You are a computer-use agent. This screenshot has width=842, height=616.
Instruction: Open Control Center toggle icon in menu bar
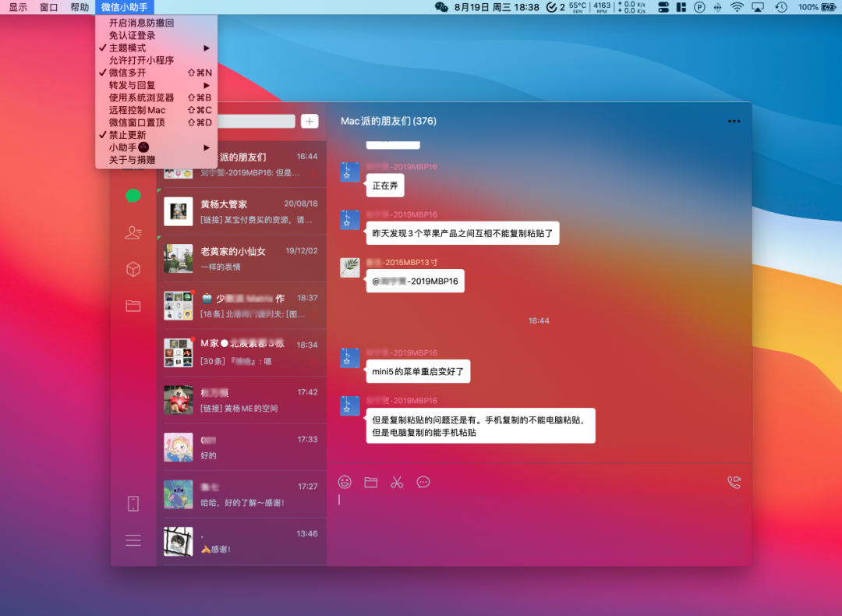point(663,7)
